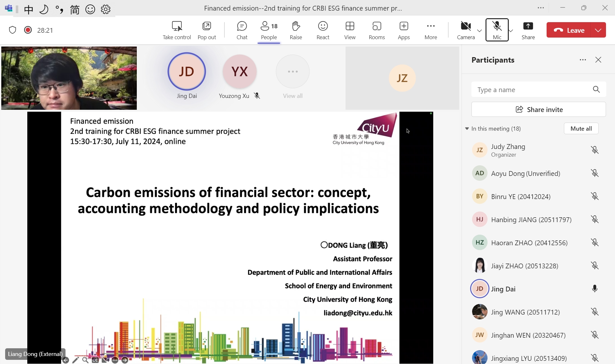Viewport: 615px width, 364px height.
Task: Click View all participants circle
Action: click(x=293, y=72)
